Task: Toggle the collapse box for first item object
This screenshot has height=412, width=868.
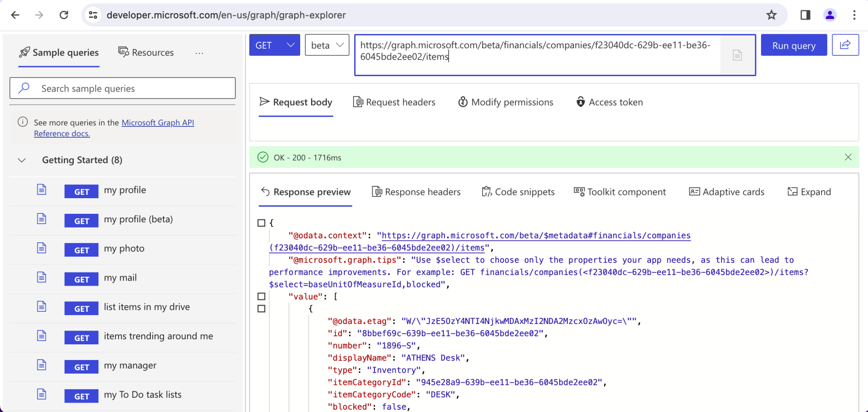Action: coord(261,309)
